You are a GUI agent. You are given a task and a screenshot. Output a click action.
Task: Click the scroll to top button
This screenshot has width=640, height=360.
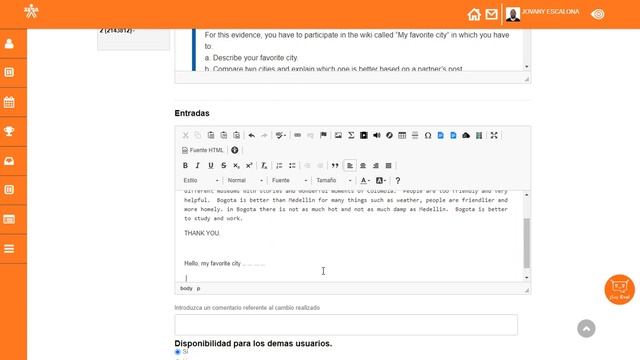point(586,329)
